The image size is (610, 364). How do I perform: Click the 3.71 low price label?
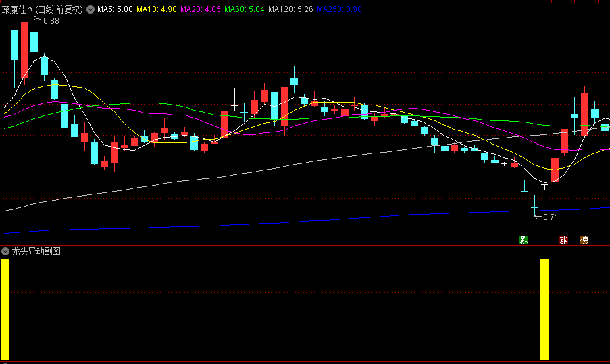pyautogui.click(x=551, y=217)
